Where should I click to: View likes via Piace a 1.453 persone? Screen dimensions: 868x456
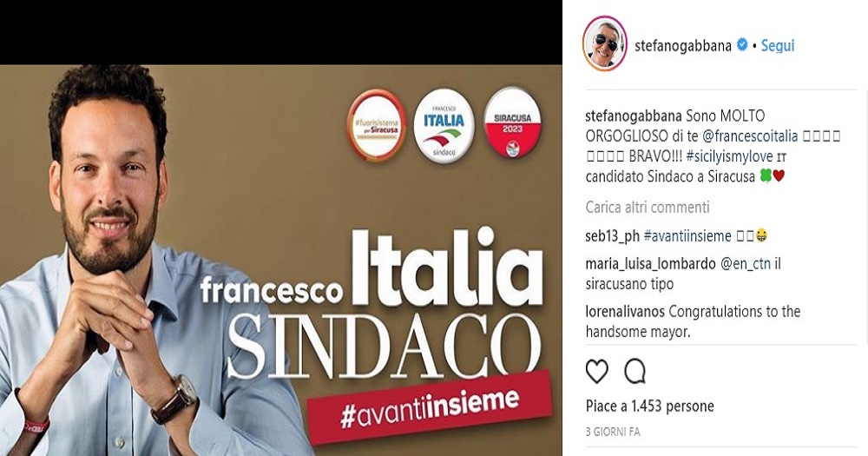coord(650,406)
